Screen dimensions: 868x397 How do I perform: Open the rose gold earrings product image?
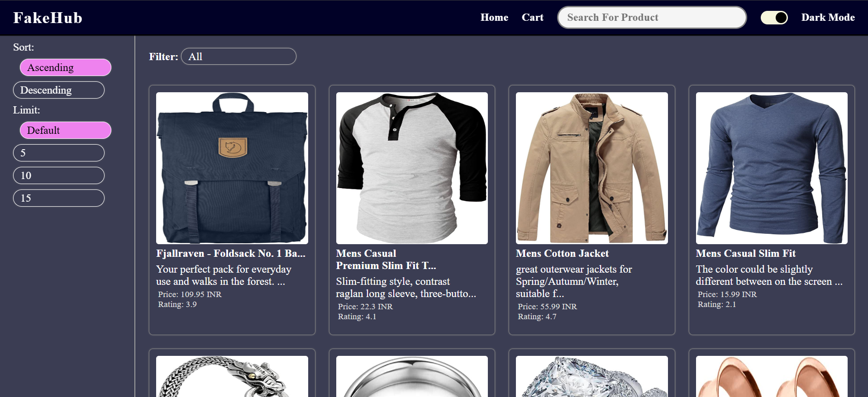tap(772, 376)
